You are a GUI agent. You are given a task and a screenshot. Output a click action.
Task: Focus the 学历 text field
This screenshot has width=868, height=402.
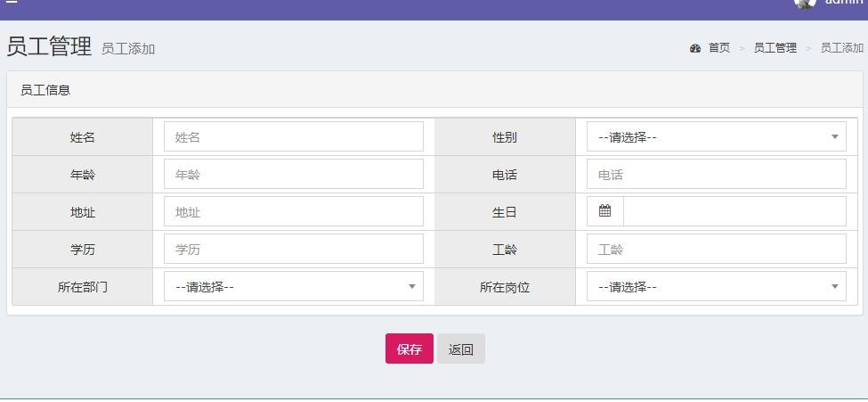tap(293, 250)
